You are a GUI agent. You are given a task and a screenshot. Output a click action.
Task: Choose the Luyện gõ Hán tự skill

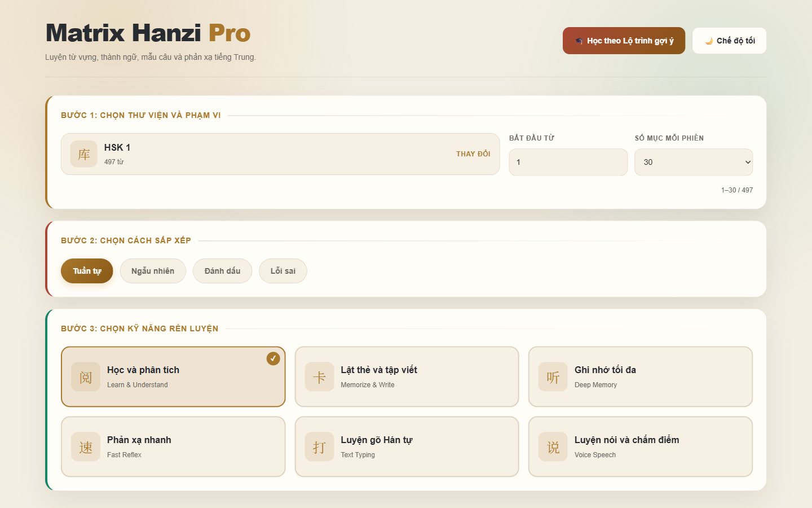pyautogui.click(x=407, y=446)
